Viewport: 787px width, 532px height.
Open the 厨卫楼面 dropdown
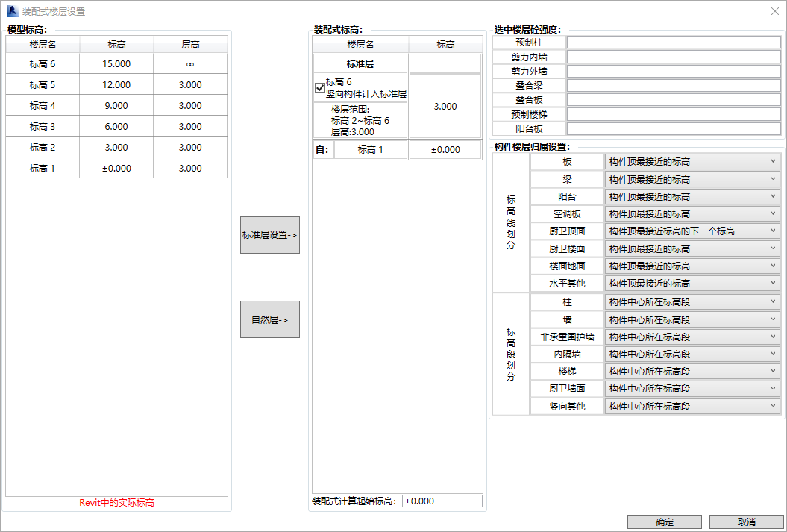692,249
